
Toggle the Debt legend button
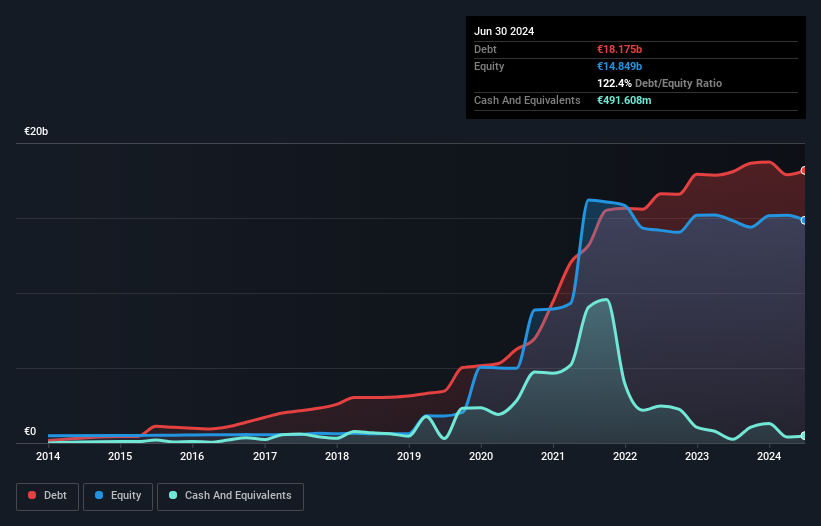click(47, 496)
